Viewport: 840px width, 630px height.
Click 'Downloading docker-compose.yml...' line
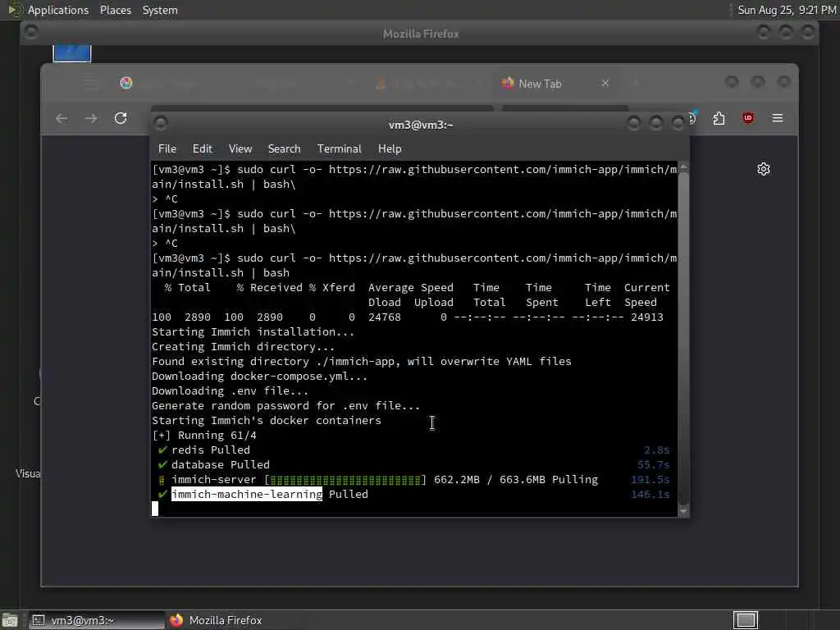click(259, 376)
